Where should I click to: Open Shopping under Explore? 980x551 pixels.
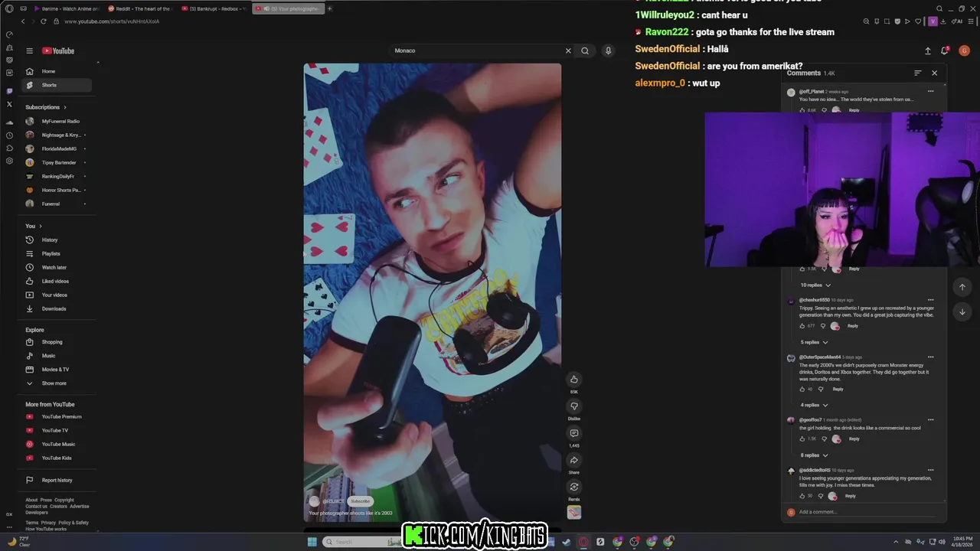tap(57, 342)
